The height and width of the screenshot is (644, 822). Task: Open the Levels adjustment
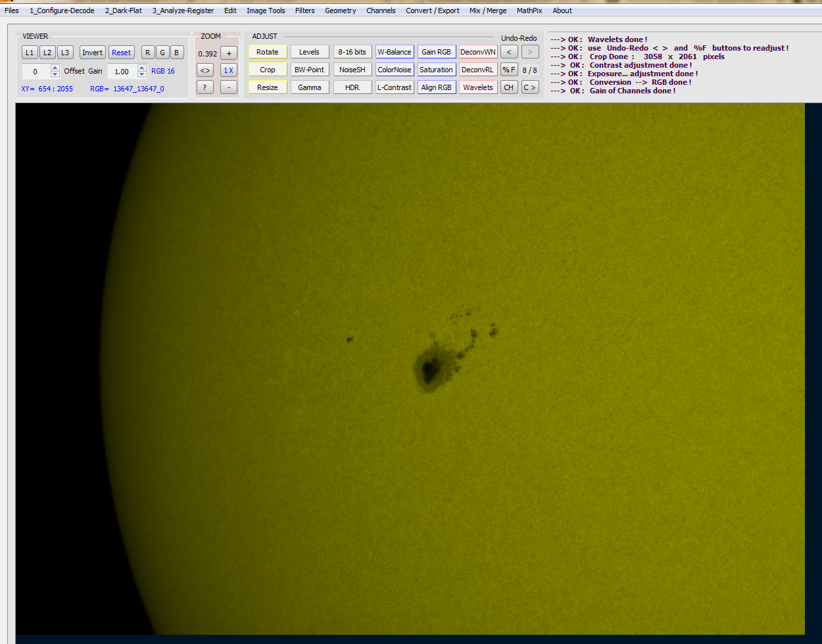click(x=310, y=51)
